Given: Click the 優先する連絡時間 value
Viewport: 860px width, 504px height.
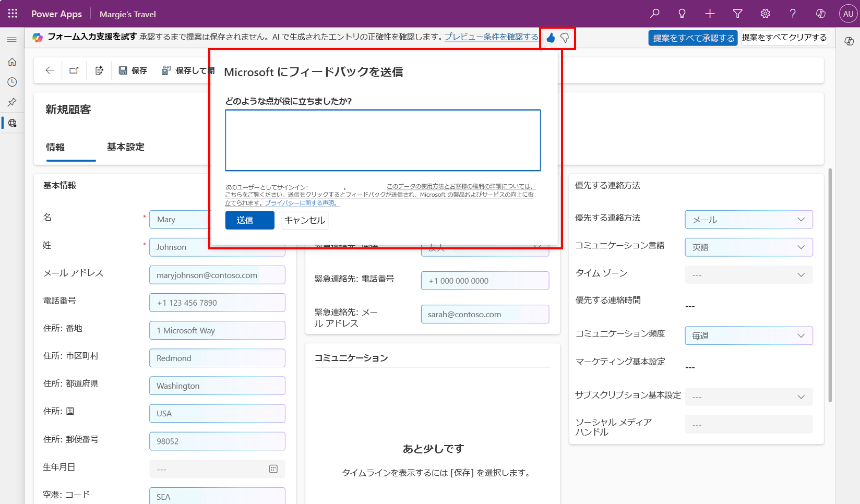Looking at the screenshot, I should point(690,306).
